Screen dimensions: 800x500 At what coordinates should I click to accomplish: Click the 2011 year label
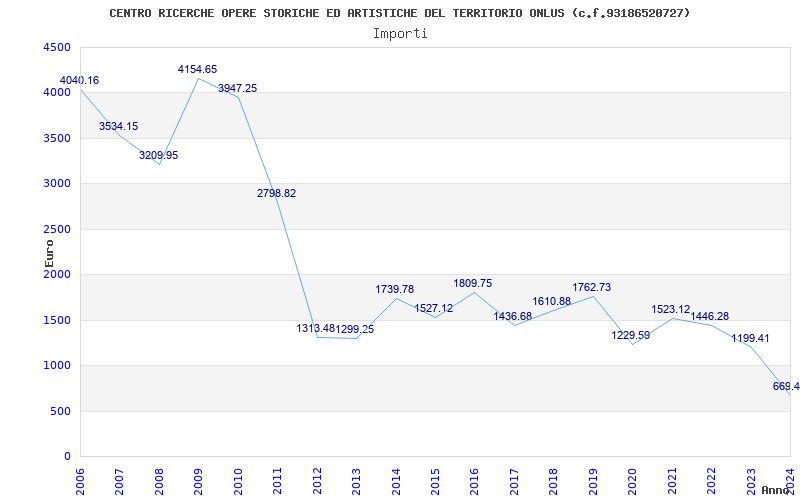[x=278, y=481]
